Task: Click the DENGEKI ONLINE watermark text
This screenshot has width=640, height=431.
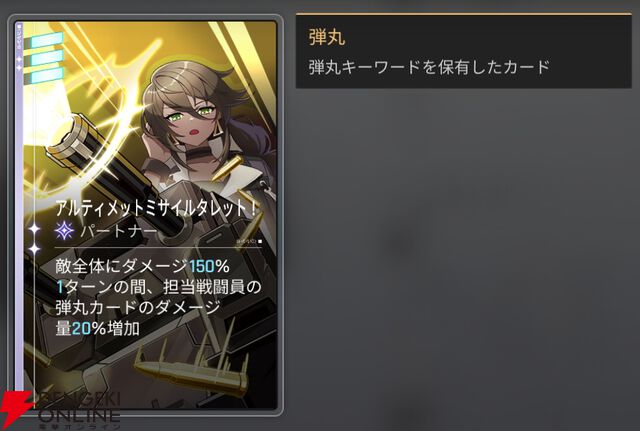Action: coord(79,410)
